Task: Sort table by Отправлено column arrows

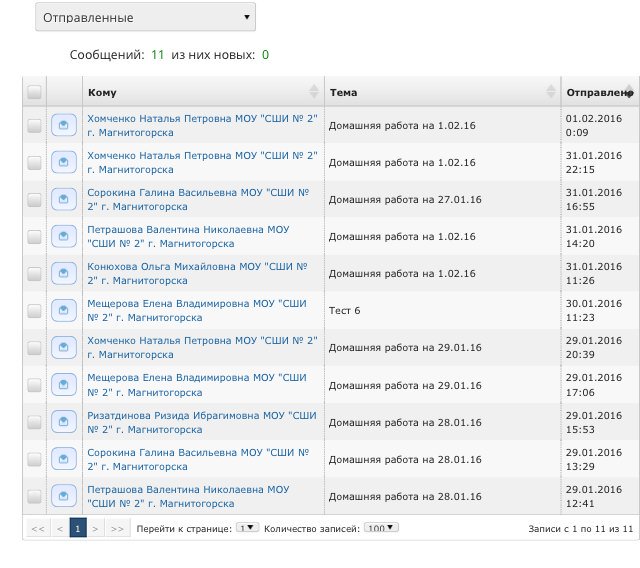Action: click(x=630, y=92)
